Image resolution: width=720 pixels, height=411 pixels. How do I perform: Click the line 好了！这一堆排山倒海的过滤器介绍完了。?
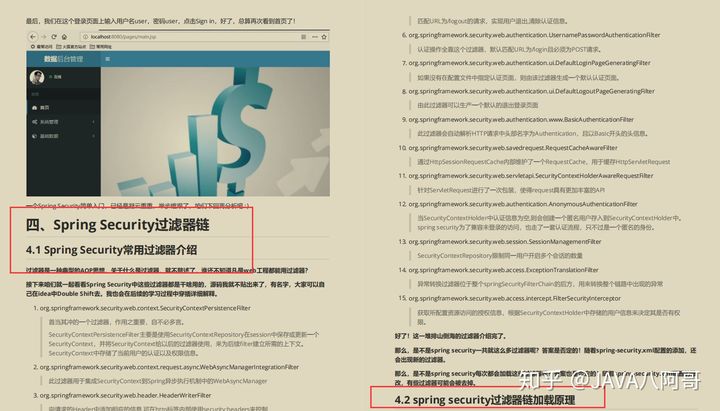pos(450,336)
